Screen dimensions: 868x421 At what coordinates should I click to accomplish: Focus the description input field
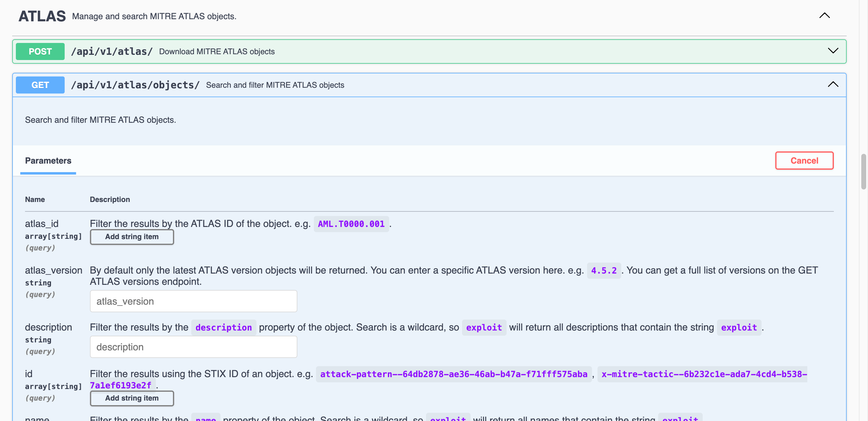tap(193, 347)
